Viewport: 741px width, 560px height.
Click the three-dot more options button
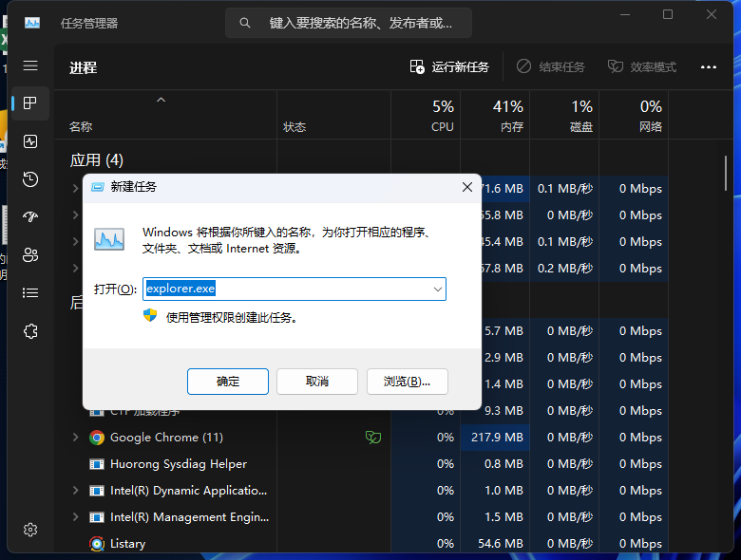coord(709,67)
